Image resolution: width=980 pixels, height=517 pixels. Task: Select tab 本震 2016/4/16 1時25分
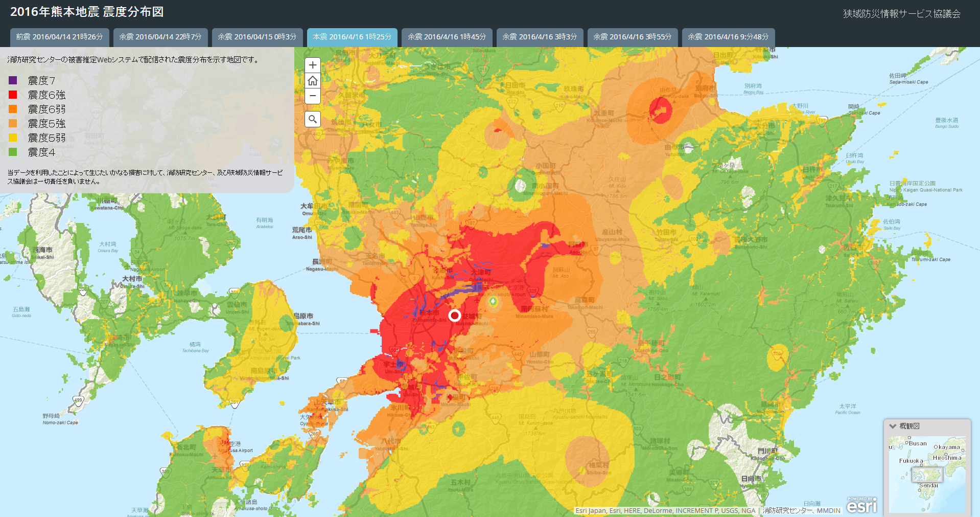click(352, 37)
